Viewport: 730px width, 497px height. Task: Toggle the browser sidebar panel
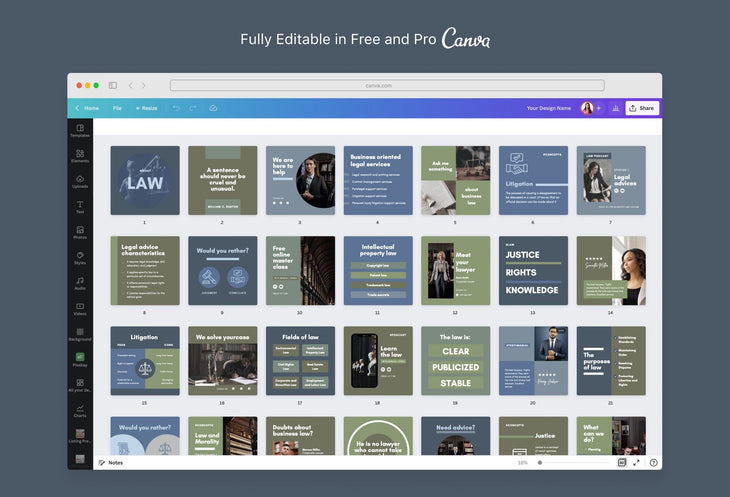click(113, 85)
